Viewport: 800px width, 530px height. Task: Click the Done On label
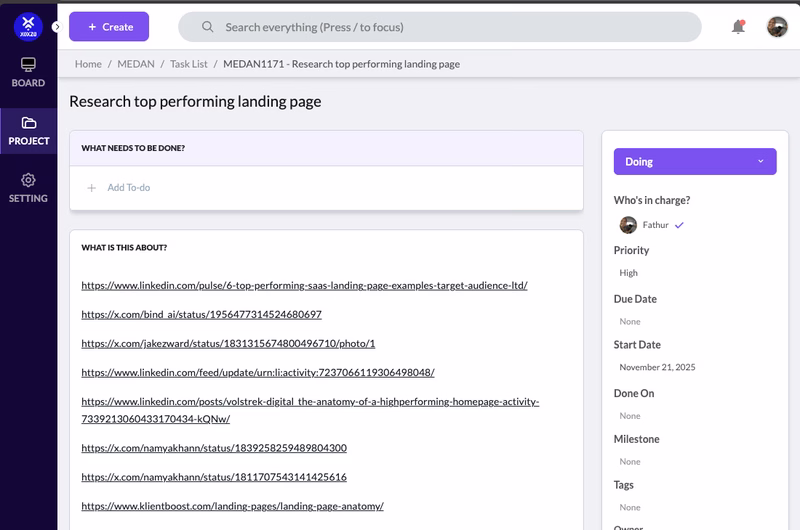click(x=634, y=393)
